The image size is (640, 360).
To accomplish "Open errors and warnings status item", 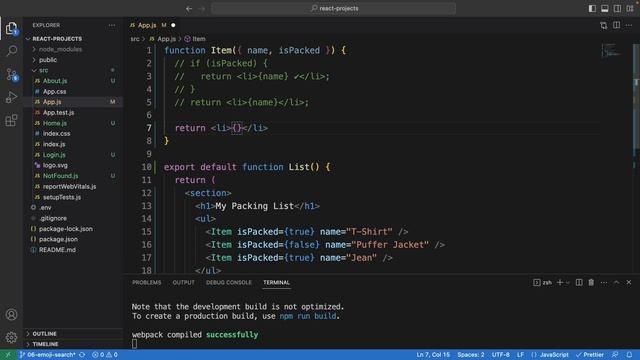I will tap(105, 355).
